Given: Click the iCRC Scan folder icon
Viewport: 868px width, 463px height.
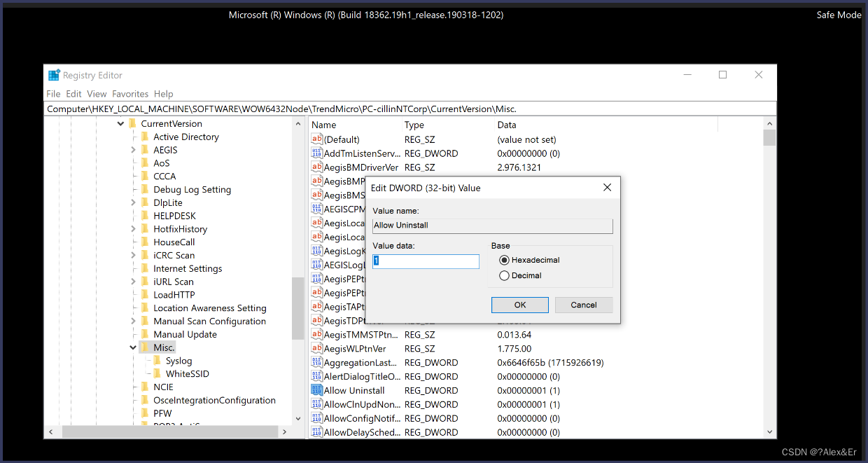Looking at the screenshot, I should [145, 256].
